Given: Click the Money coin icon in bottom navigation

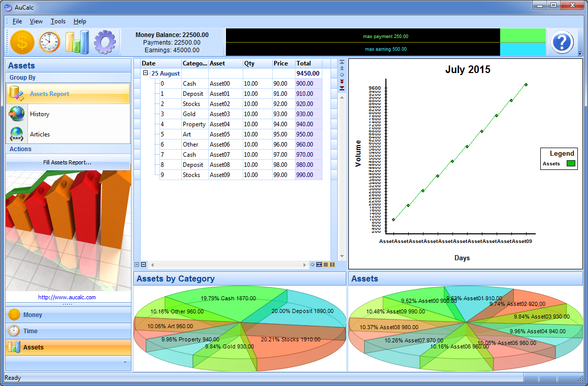Looking at the screenshot, I should coord(14,315).
